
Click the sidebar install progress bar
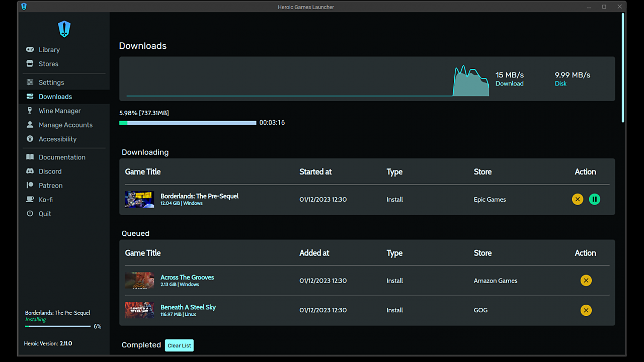point(58,326)
